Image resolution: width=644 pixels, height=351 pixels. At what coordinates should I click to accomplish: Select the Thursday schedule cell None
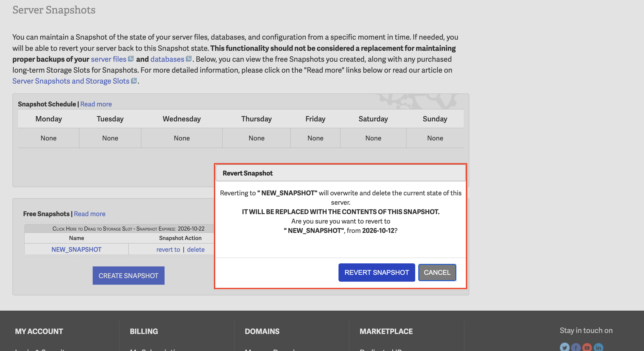(x=256, y=138)
